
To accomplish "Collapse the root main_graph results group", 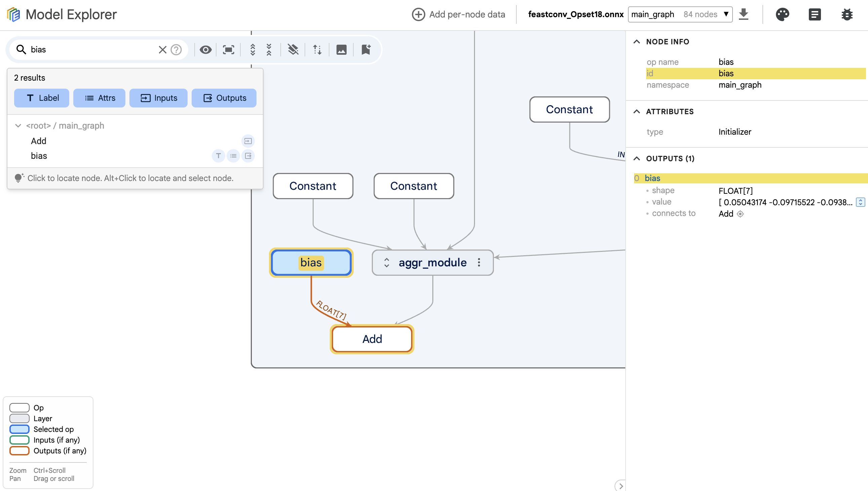I will tap(18, 126).
